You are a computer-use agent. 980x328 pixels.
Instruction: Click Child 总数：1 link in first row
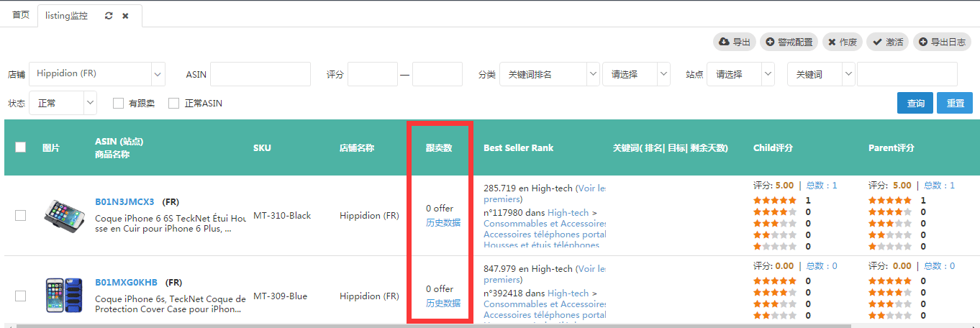822,186
